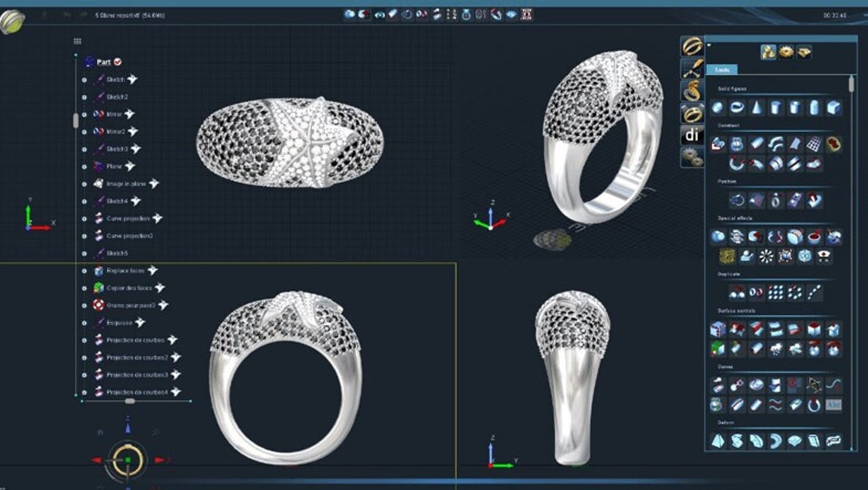Select the Mirror2 tree item

[116, 131]
